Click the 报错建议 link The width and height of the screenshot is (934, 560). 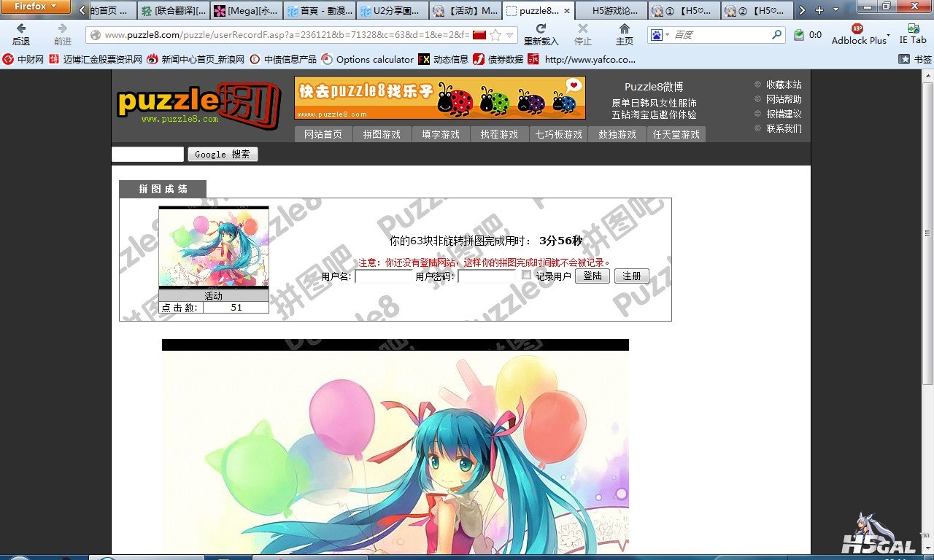click(784, 114)
